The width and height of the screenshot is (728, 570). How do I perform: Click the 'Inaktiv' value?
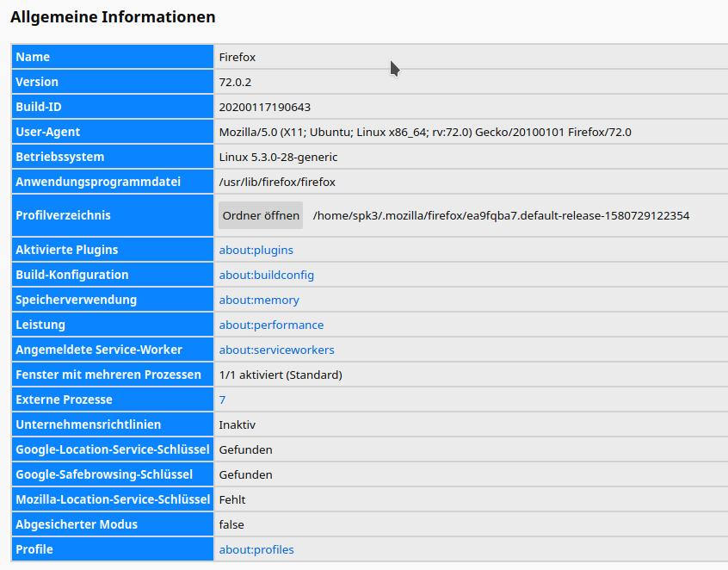(238, 425)
